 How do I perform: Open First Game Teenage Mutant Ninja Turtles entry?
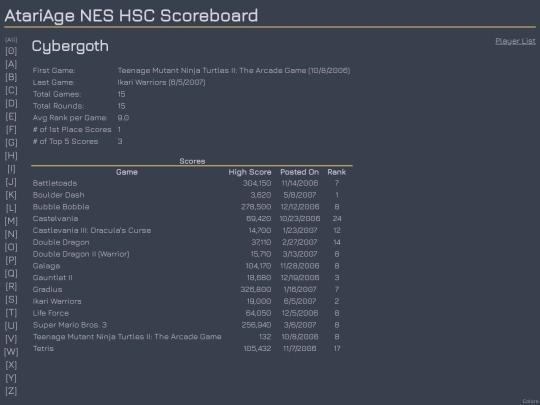click(234, 71)
